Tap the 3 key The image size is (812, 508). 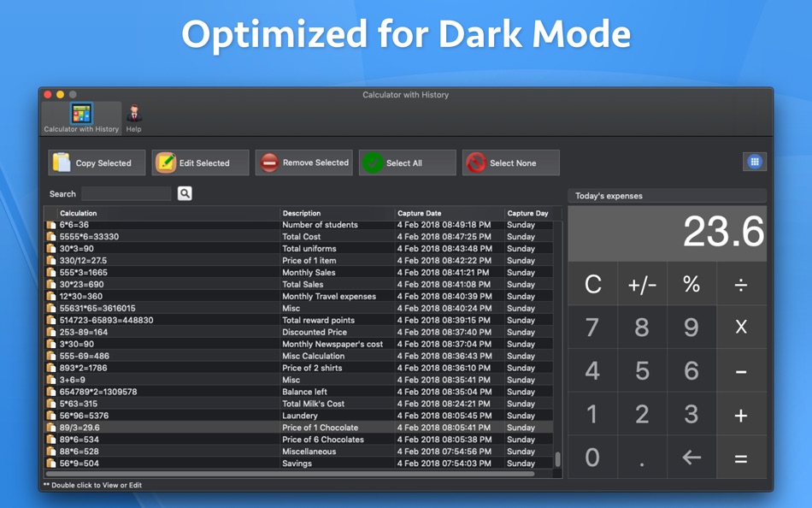(691, 414)
